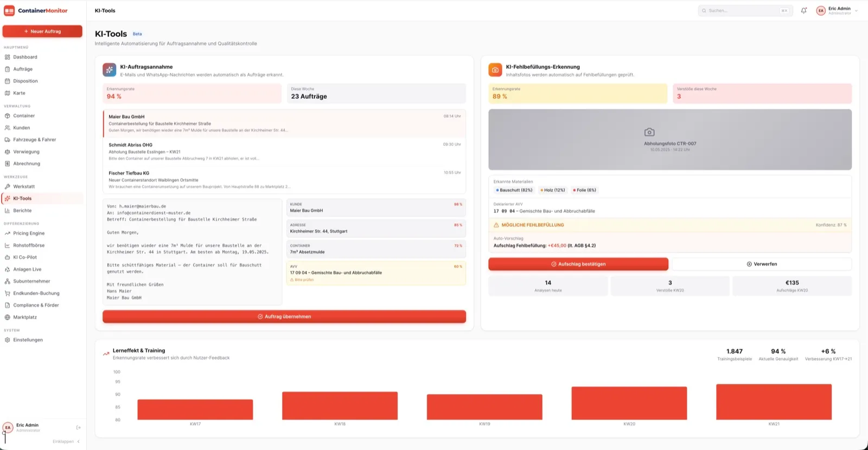Click the KW21 chart bar
This screenshot has height=450, width=868.
pos(774,402)
